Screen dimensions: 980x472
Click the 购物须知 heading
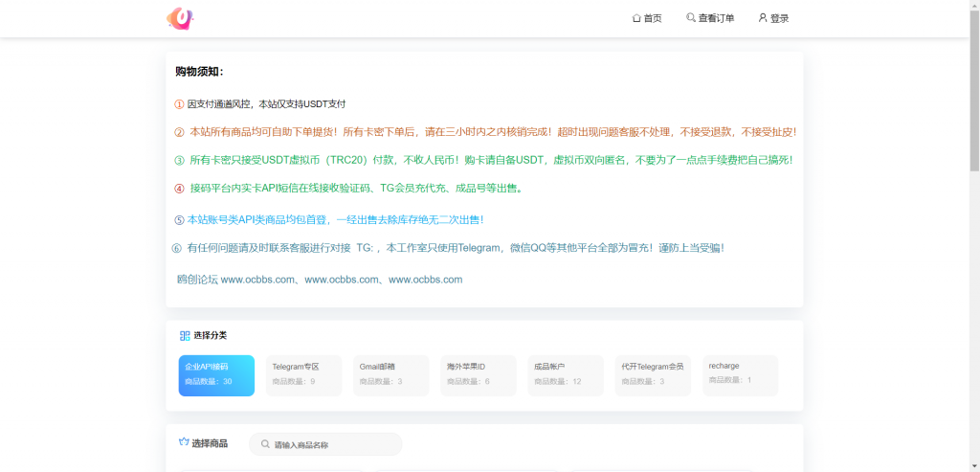pos(199,72)
